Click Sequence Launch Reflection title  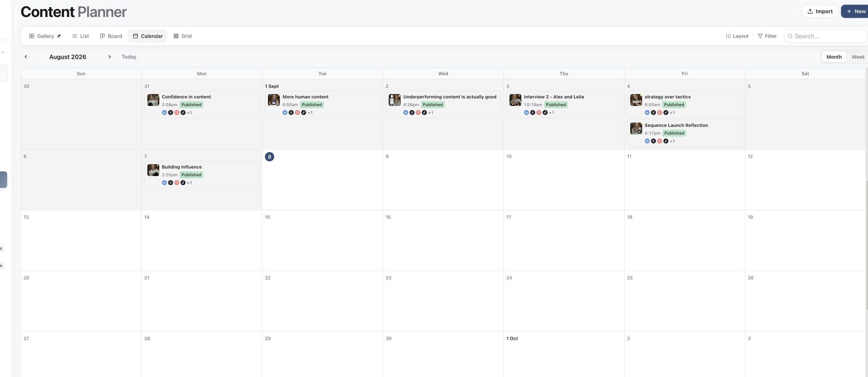[x=676, y=126]
